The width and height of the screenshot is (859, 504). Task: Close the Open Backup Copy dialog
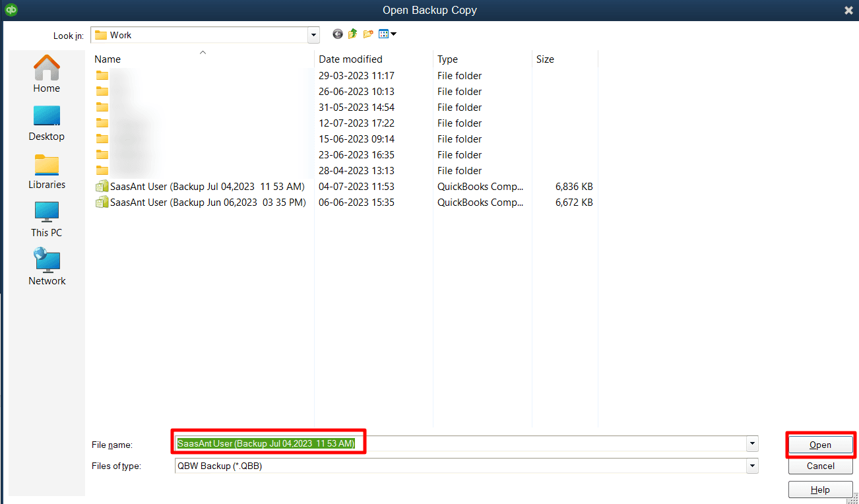[x=848, y=10]
